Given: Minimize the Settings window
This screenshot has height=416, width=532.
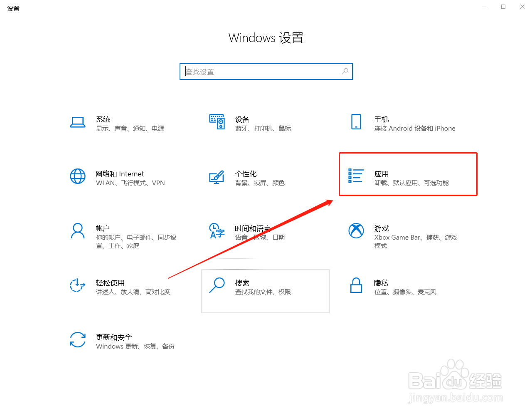Looking at the screenshot, I should click(x=484, y=7).
